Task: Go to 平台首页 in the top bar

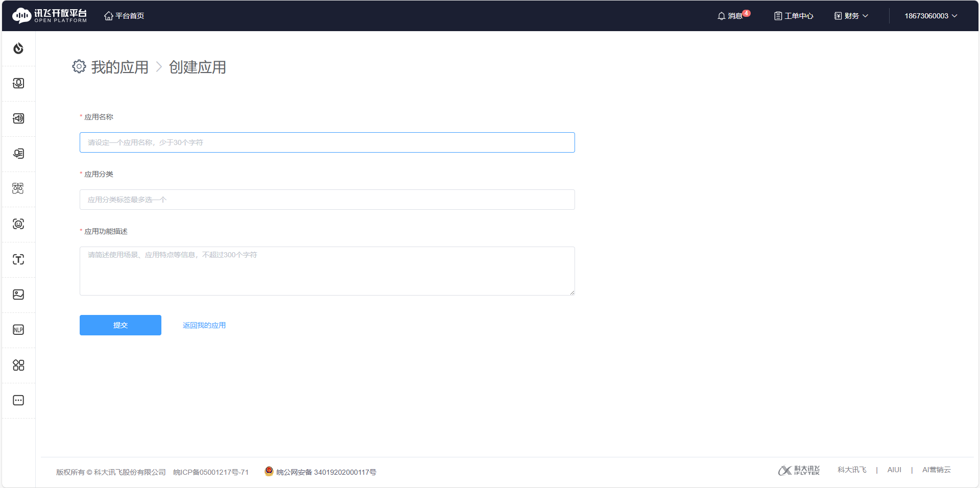Action: [x=124, y=16]
